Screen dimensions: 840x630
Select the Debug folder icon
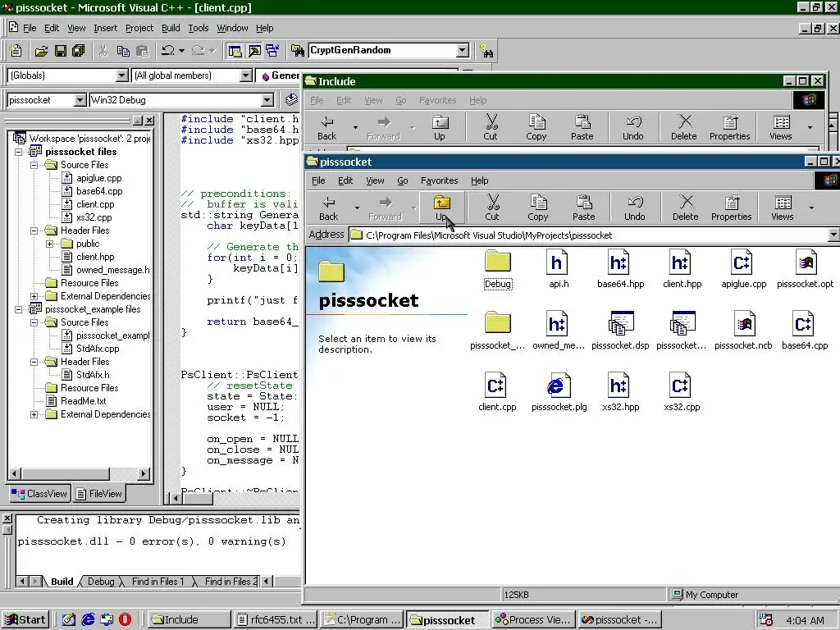pyautogui.click(x=498, y=269)
